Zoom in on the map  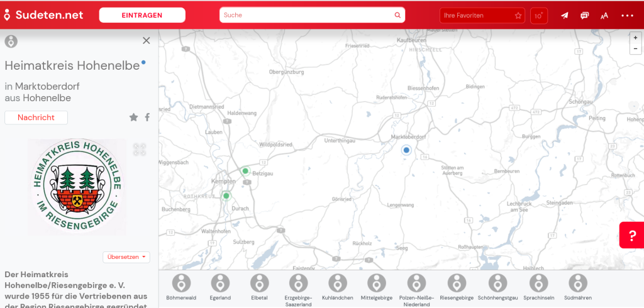point(635,38)
